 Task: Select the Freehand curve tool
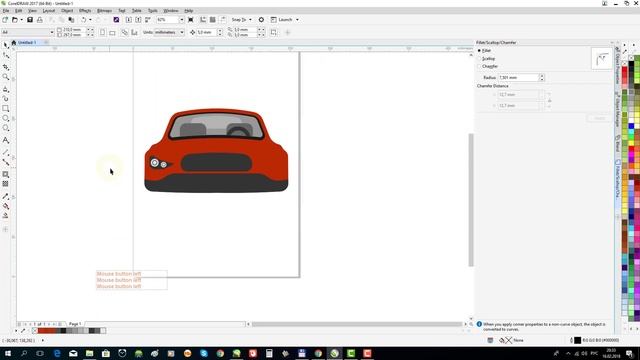coord(6,89)
